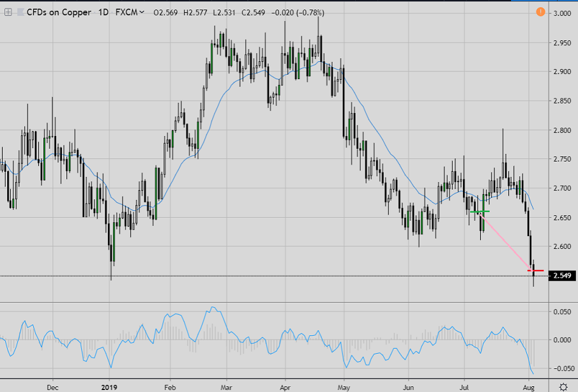Screen dimensions: 578x392
Task: Click the Jul label on the time axis
Action: click(x=464, y=388)
